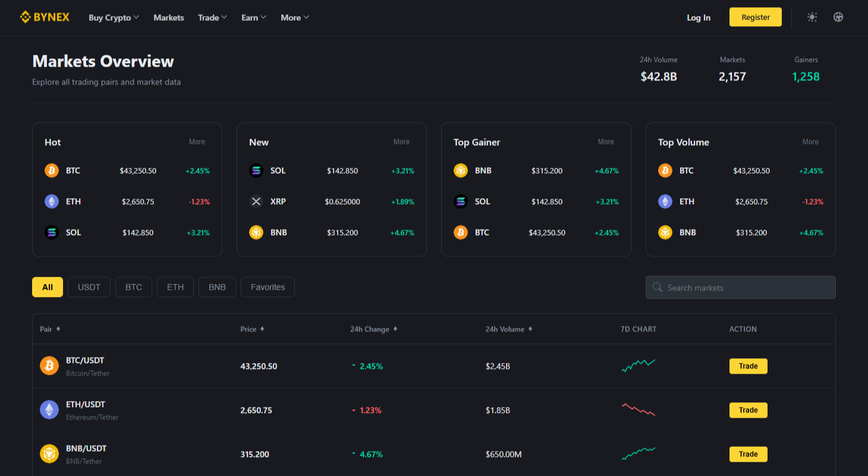This screenshot has width=868, height=476.
Task: Open the Earn dropdown menu
Action: click(254, 18)
